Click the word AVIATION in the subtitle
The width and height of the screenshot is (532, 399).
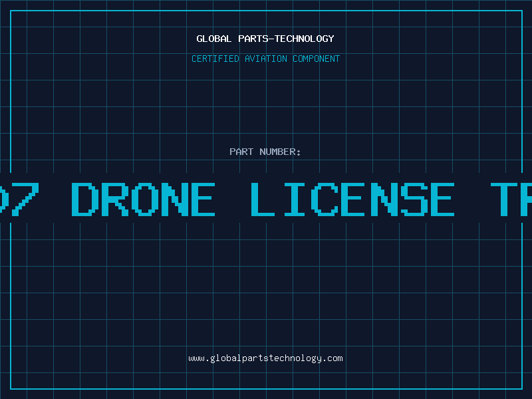266,59
